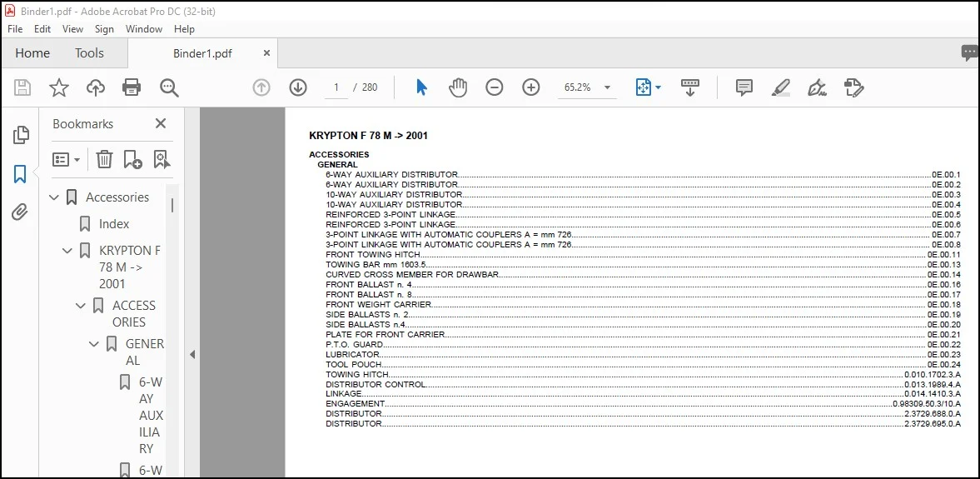Open the Help menu

click(x=184, y=29)
